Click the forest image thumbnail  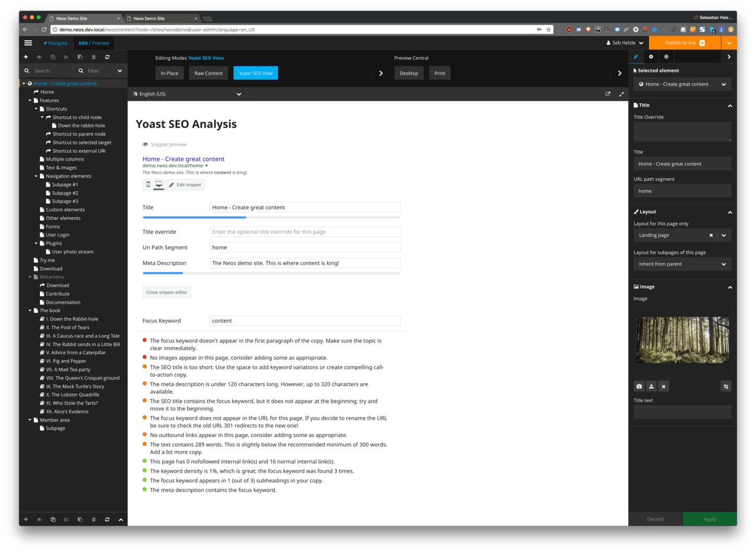pyautogui.click(x=682, y=340)
